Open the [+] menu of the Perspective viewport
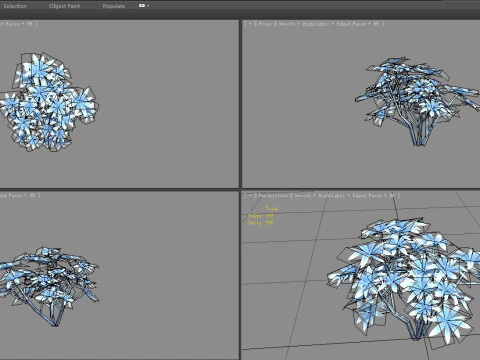 point(250,196)
